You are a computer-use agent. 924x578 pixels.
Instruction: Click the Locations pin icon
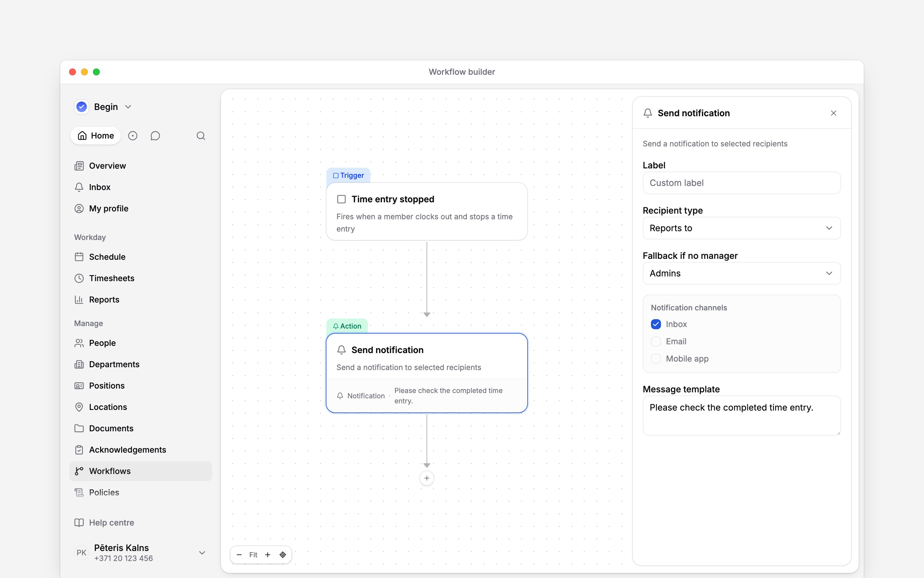79,407
